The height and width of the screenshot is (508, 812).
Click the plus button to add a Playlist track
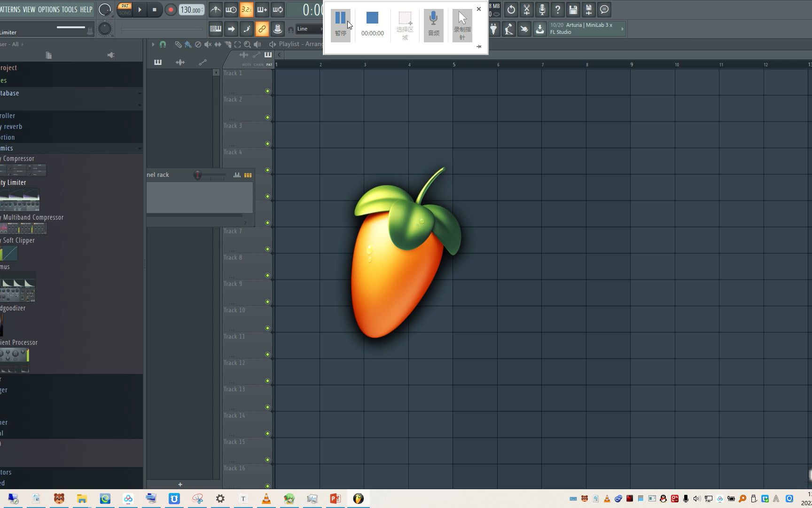(180, 484)
